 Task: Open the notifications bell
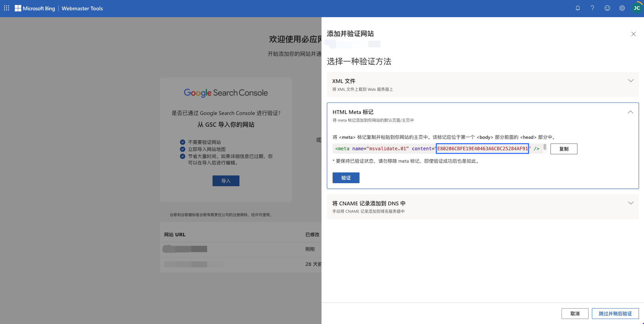[578, 8]
